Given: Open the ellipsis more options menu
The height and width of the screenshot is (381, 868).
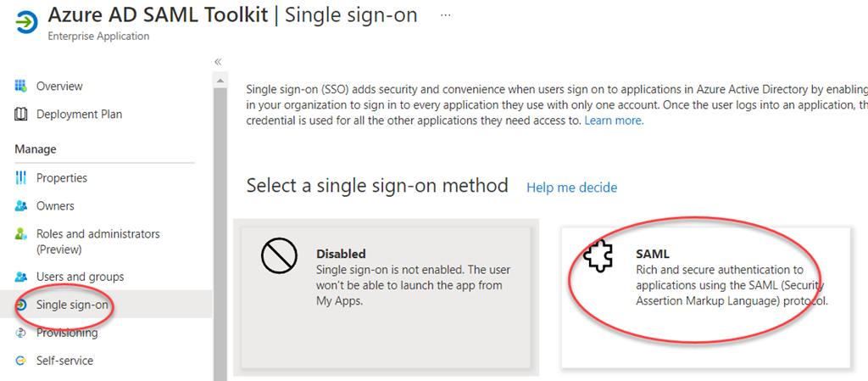Looking at the screenshot, I should pos(446,15).
